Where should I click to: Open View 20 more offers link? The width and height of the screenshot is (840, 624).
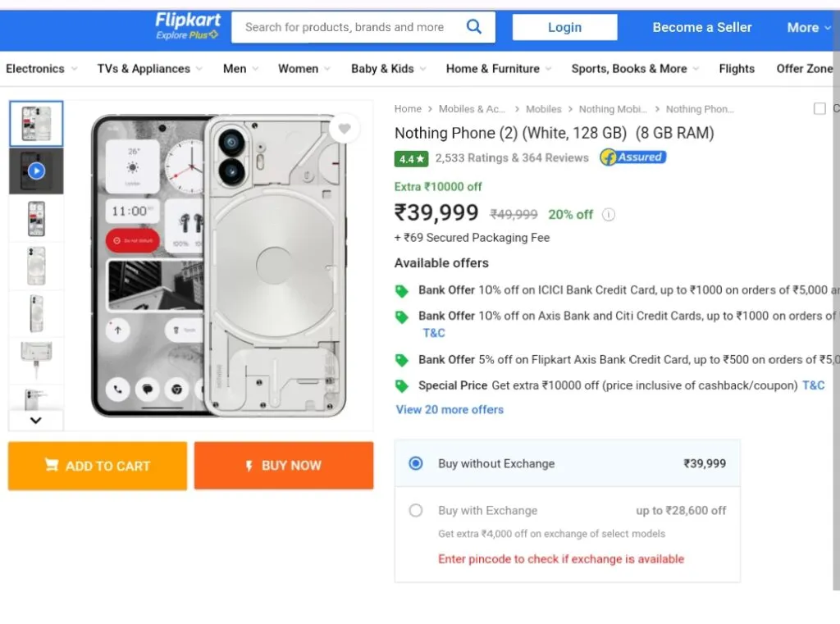450,409
